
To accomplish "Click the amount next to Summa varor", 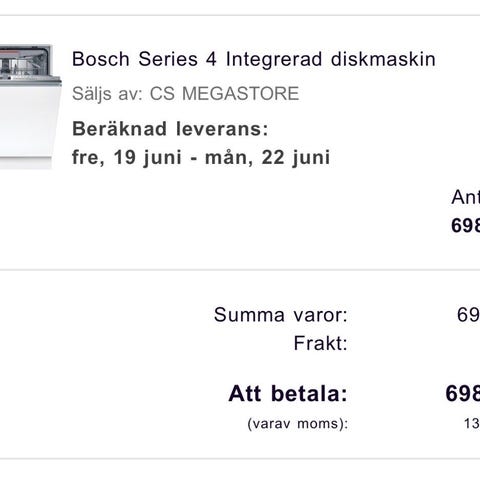I will pos(468,315).
